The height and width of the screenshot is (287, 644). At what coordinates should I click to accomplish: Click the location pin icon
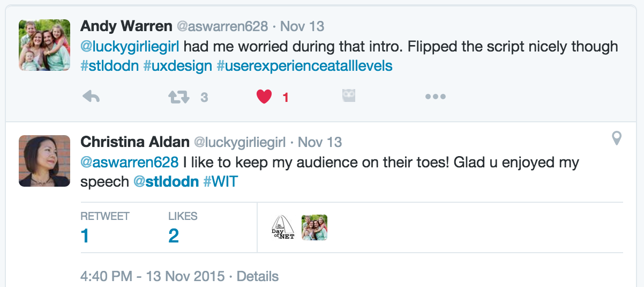tap(617, 138)
